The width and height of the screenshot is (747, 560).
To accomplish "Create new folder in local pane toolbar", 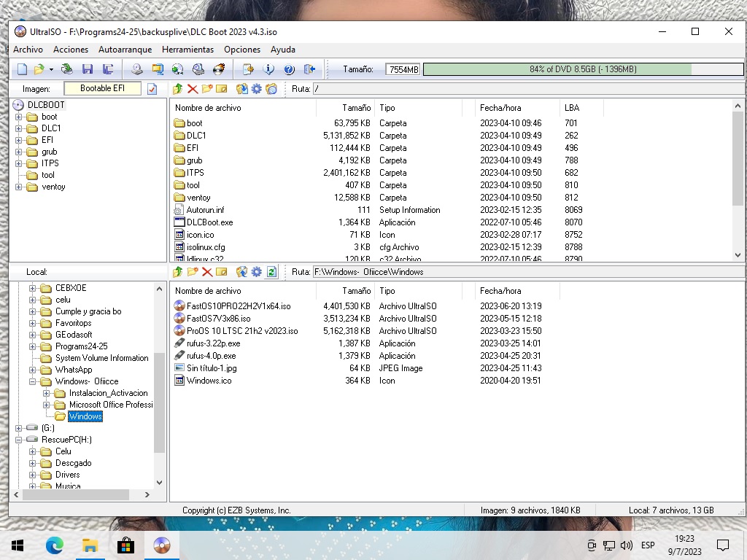I will 193,272.
